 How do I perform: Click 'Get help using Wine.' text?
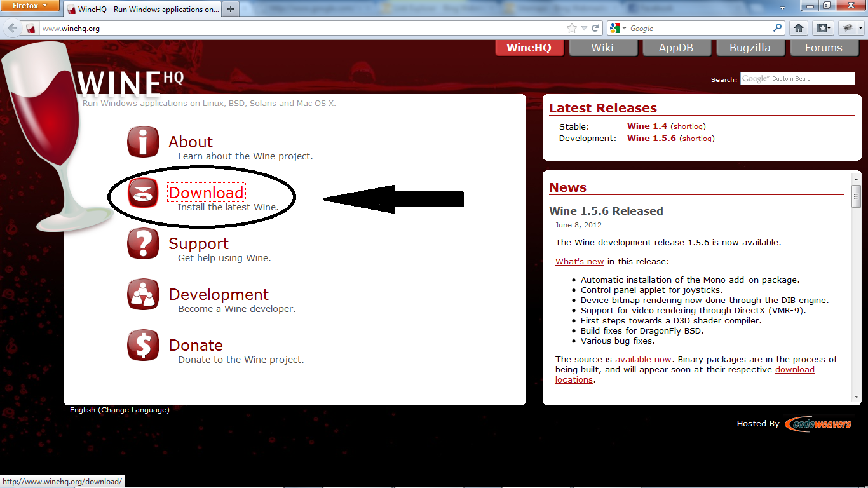coord(224,258)
